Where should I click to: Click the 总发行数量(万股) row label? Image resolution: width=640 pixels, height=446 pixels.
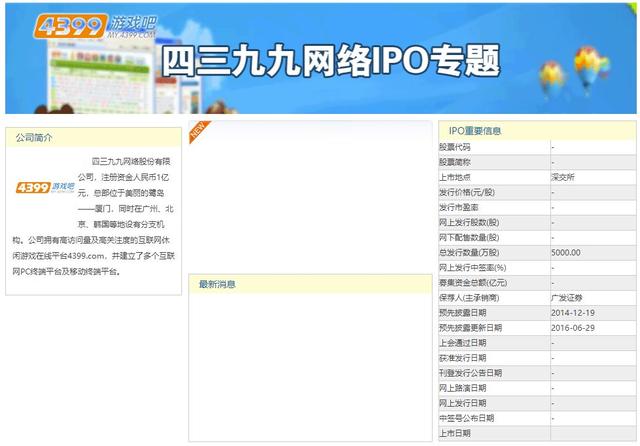tap(469, 253)
